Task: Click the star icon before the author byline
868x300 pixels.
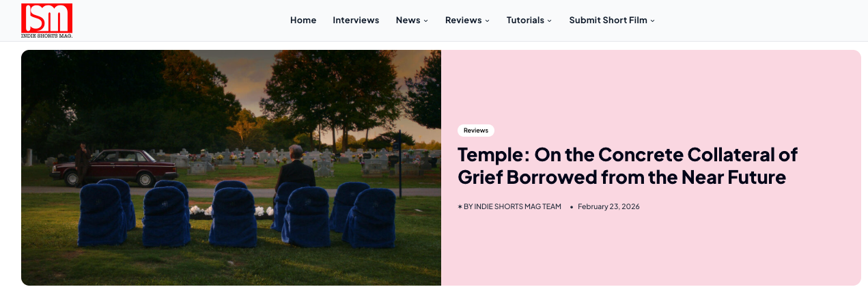Action: [460, 206]
